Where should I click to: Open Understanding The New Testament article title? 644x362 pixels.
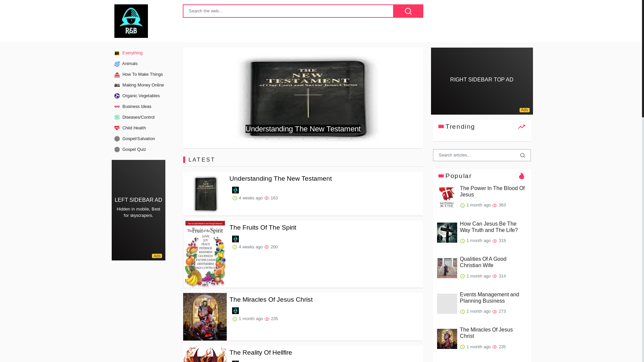[280, 179]
